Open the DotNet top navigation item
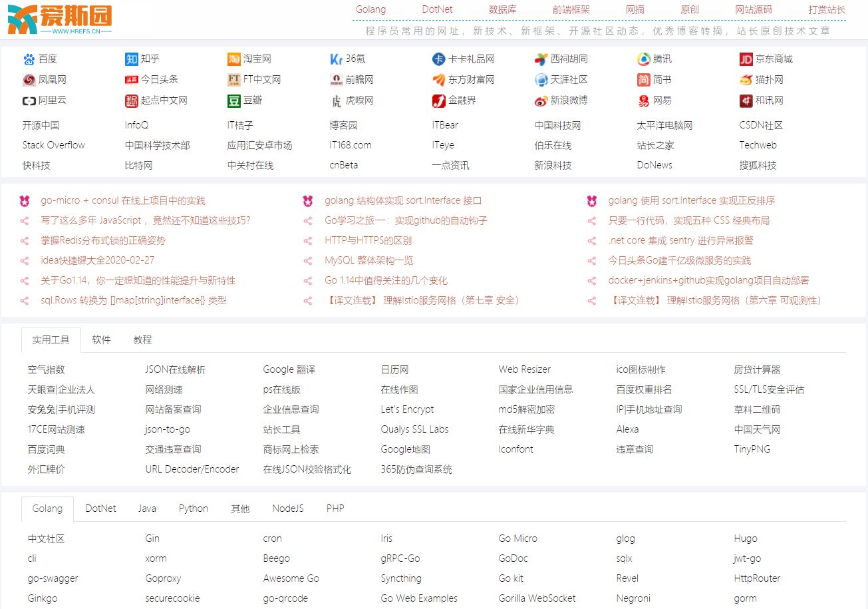 pos(437,9)
